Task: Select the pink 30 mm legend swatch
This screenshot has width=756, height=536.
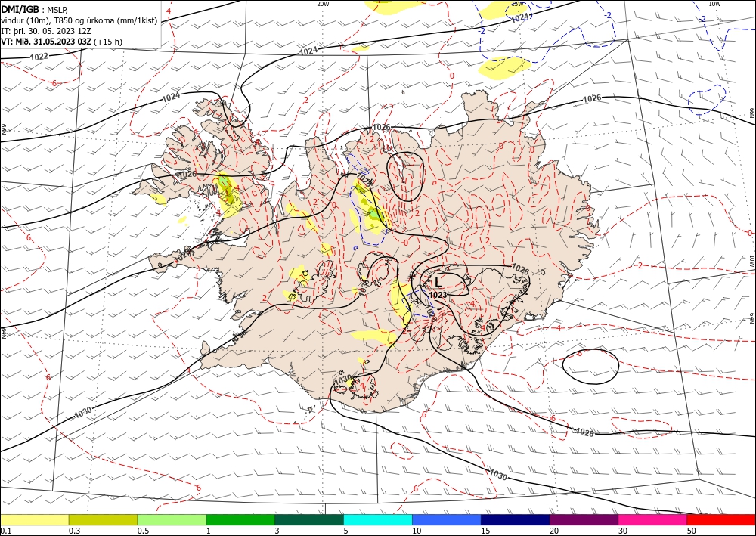Action: tap(653, 519)
